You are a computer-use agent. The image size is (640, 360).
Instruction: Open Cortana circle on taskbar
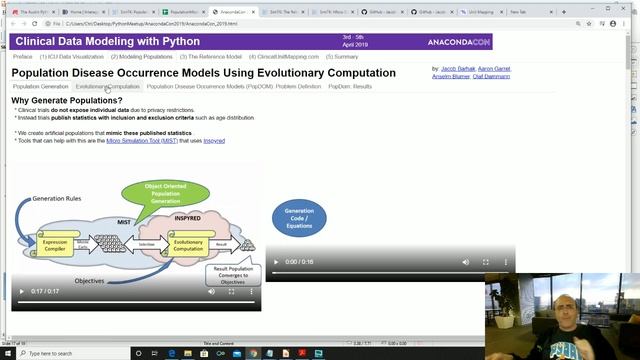click(x=138, y=353)
